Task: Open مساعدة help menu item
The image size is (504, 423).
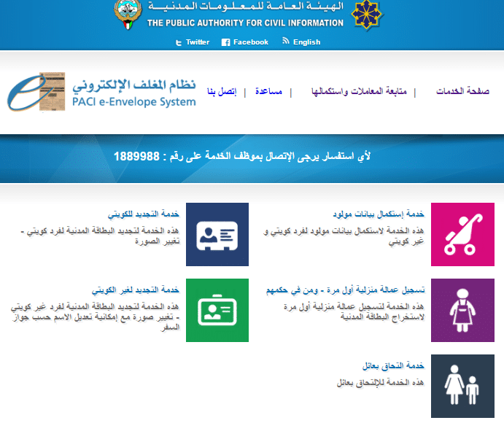Action: tap(268, 91)
